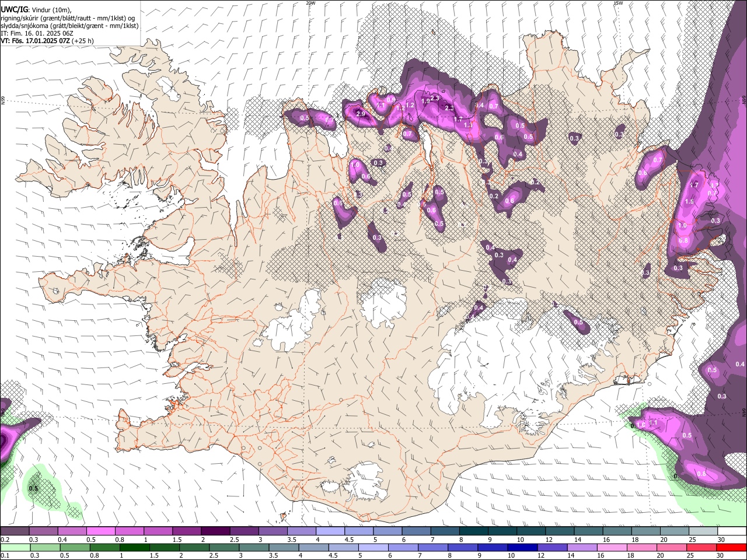
Task: Select the "slydda/snjókoma" description line
Action: 69,26
